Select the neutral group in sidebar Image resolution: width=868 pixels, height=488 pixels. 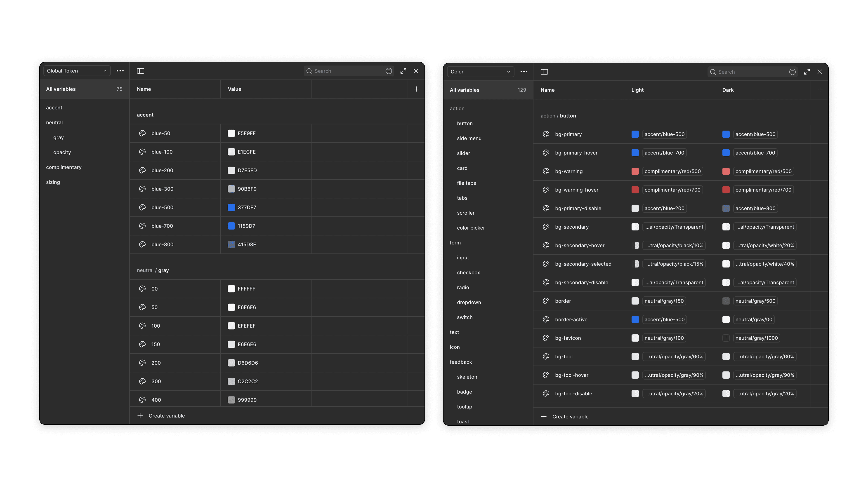(54, 122)
